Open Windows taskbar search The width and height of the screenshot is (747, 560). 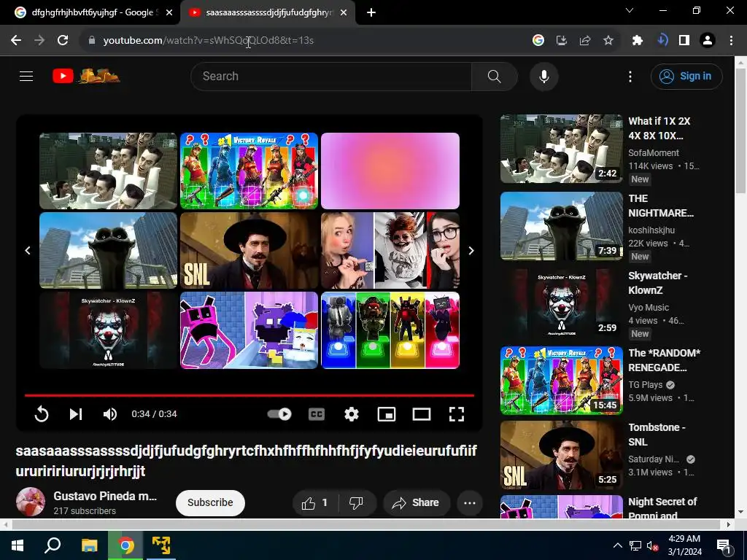coord(53,545)
